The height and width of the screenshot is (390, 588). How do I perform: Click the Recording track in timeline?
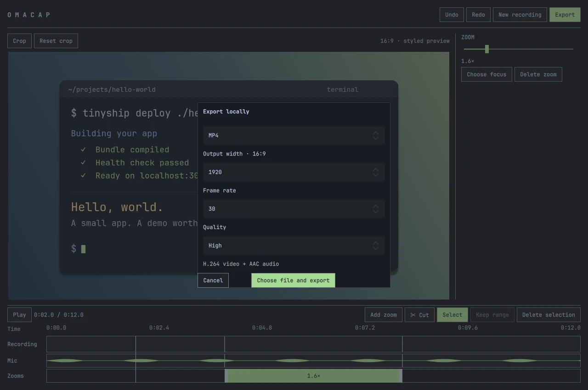click(313, 344)
